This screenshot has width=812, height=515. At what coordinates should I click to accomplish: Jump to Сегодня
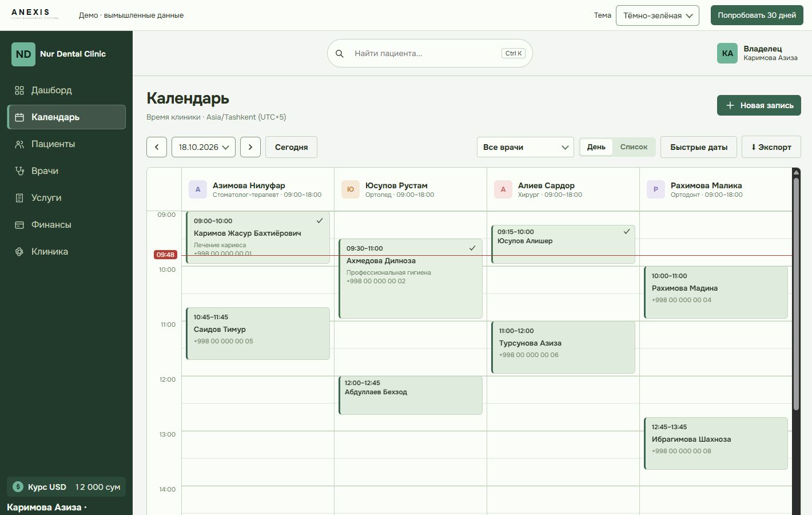[x=291, y=147]
